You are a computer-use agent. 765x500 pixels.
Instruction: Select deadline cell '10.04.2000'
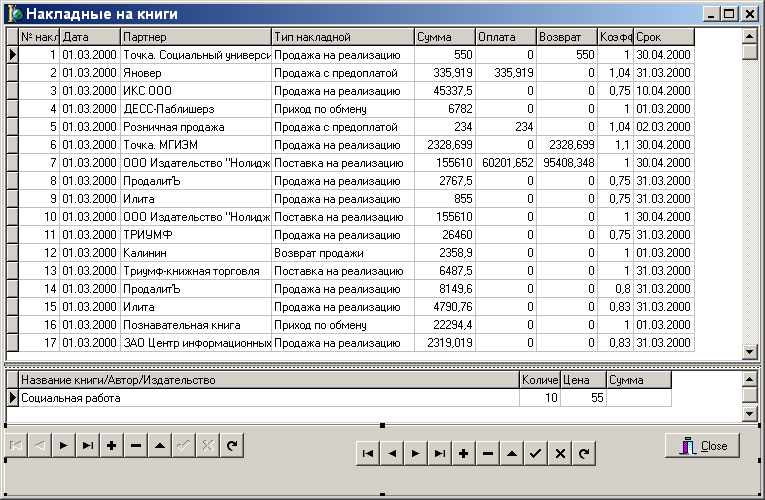(664, 91)
